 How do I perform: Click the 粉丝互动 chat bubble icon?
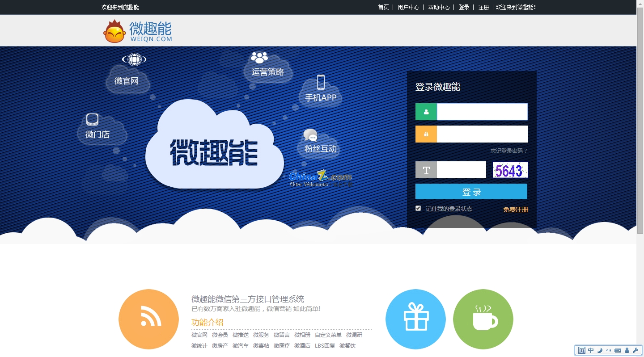tap(310, 135)
